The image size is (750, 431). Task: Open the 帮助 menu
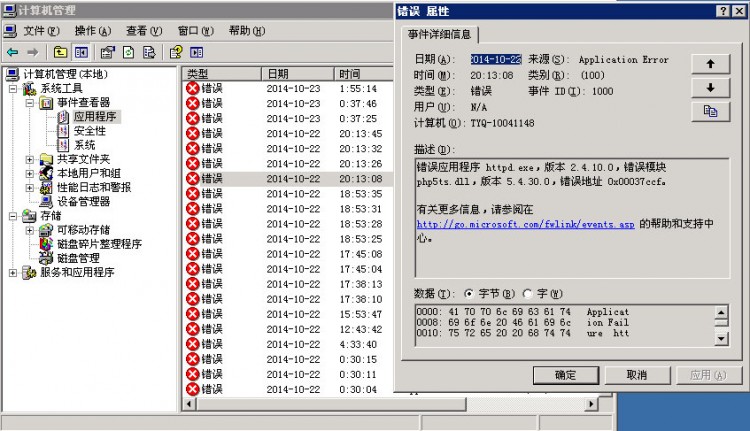coord(247,31)
